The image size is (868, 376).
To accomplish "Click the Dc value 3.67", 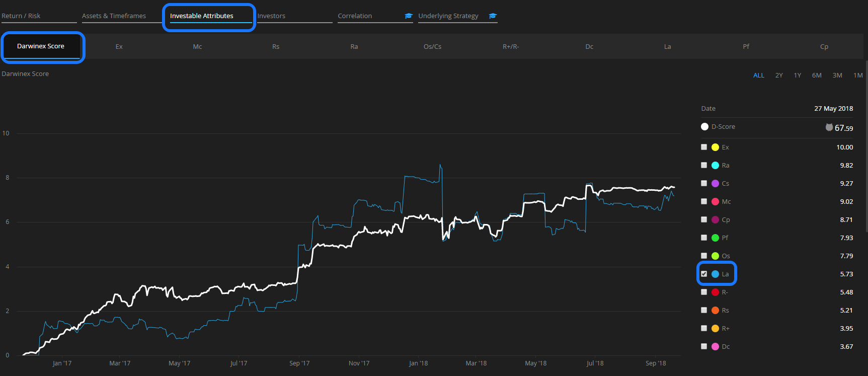I will [846, 346].
